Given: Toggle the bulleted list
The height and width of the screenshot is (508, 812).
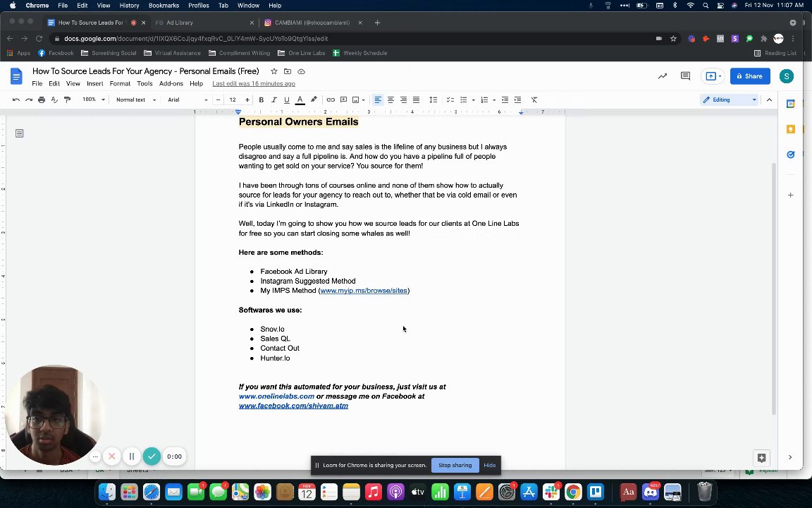Looking at the screenshot, I should click(464, 99).
